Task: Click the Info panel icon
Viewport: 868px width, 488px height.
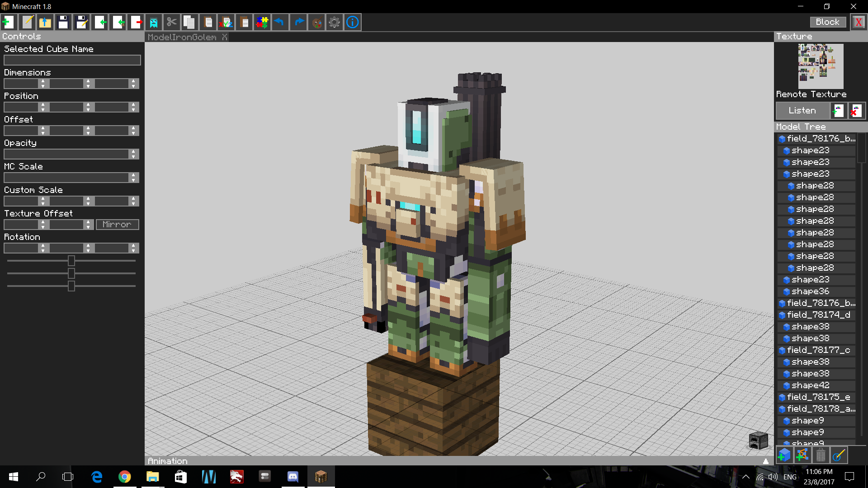Action: tap(353, 22)
